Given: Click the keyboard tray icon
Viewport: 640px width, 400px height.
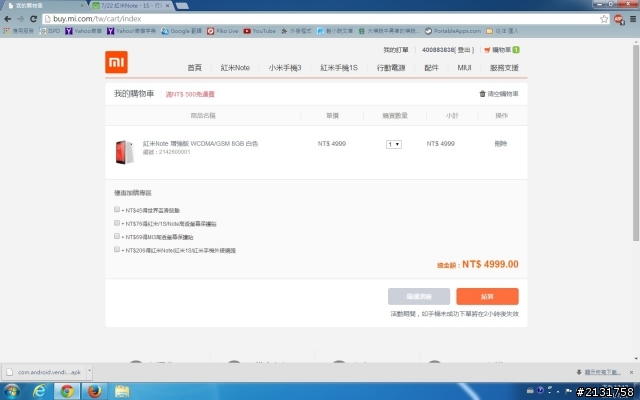Looking at the screenshot, I should click(x=530, y=390).
